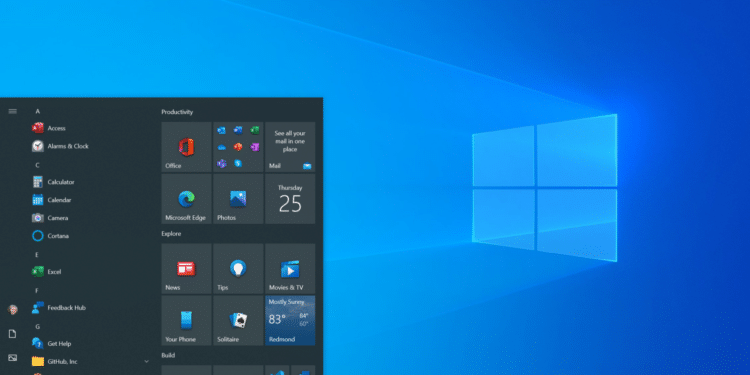Click the letter E list header
The width and height of the screenshot is (750, 375).
click(x=37, y=255)
